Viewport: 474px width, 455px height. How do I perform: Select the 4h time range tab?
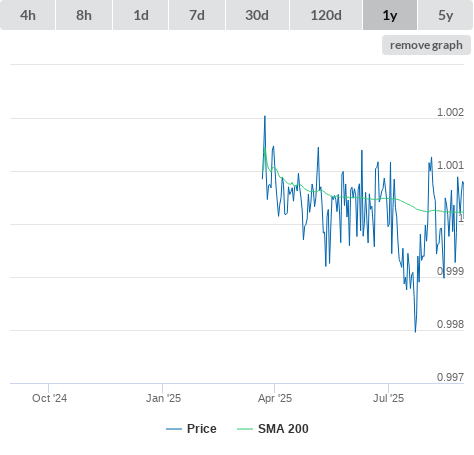pos(28,15)
